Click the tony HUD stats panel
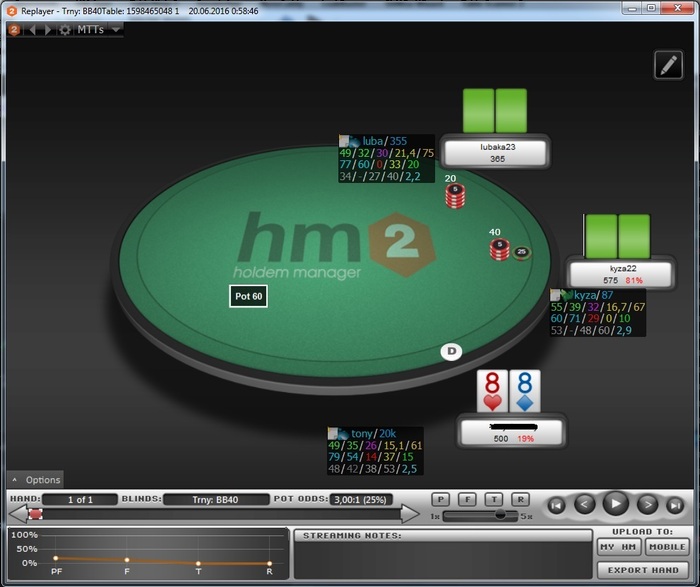700x587 pixels. [x=375, y=451]
